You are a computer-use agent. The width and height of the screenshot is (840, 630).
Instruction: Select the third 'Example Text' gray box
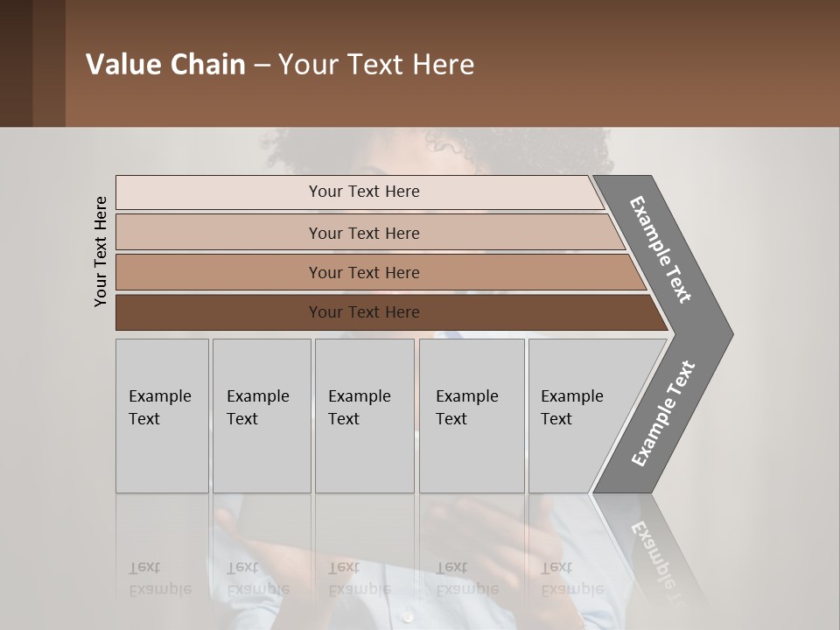tap(365, 416)
